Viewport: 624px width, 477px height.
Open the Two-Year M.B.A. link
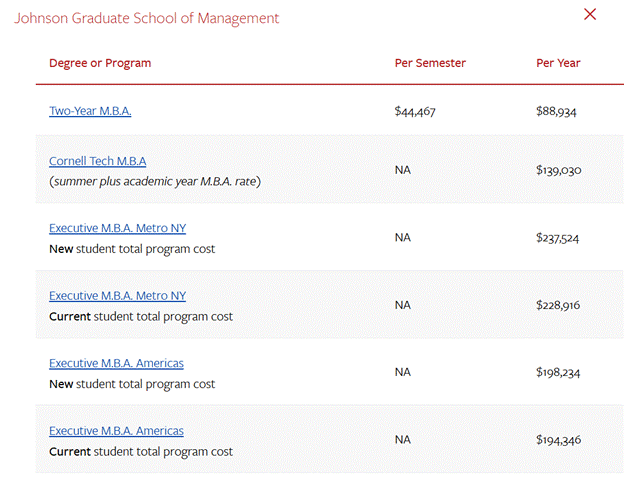click(90, 111)
